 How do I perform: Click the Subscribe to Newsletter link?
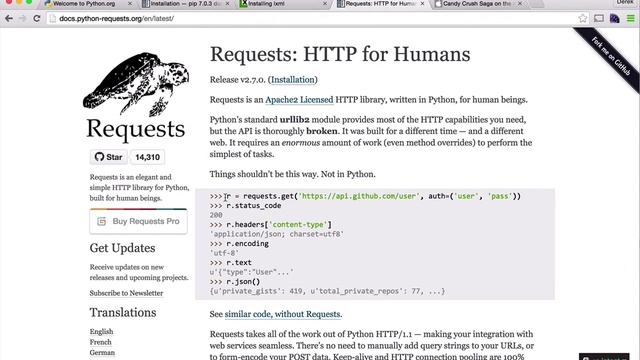126,293
